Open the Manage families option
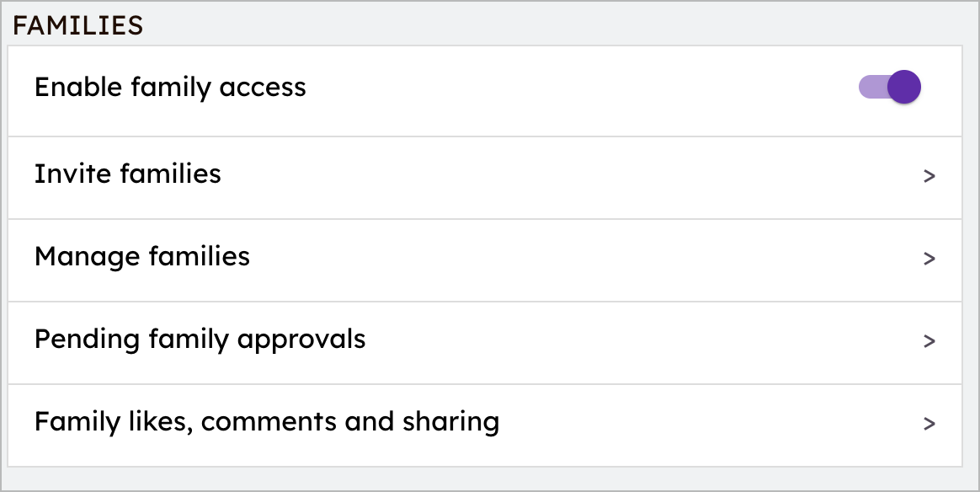The width and height of the screenshot is (980, 492). [142, 256]
